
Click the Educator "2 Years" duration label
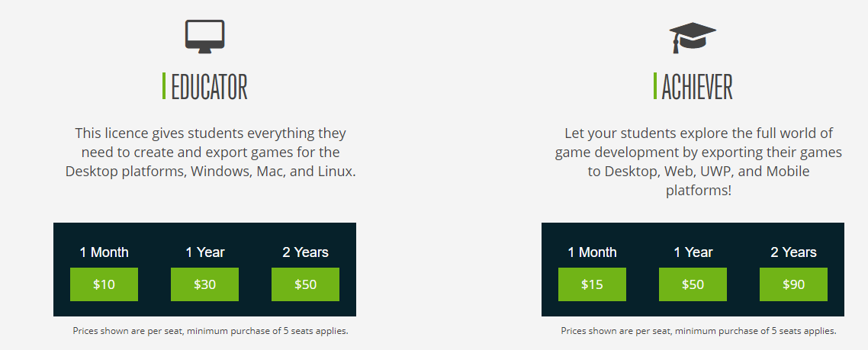click(305, 252)
